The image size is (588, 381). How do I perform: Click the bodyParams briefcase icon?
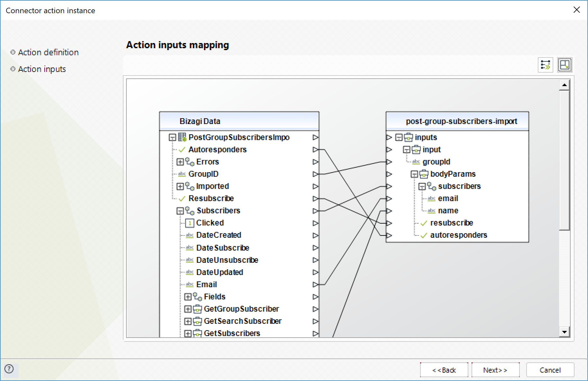point(424,174)
